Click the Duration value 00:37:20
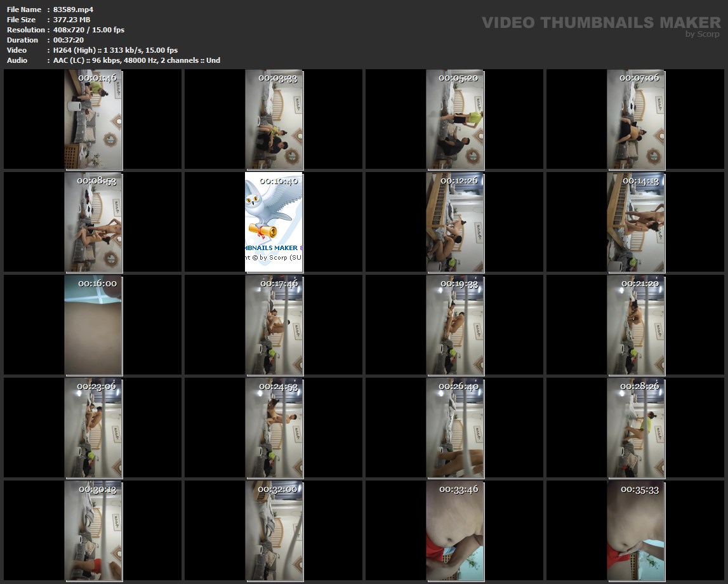This screenshot has width=728, height=584. point(69,40)
